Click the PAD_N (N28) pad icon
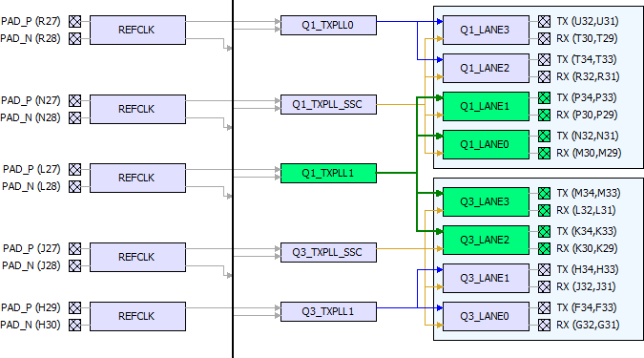The width and height of the screenshot is (644, 358). pos(74,118)
